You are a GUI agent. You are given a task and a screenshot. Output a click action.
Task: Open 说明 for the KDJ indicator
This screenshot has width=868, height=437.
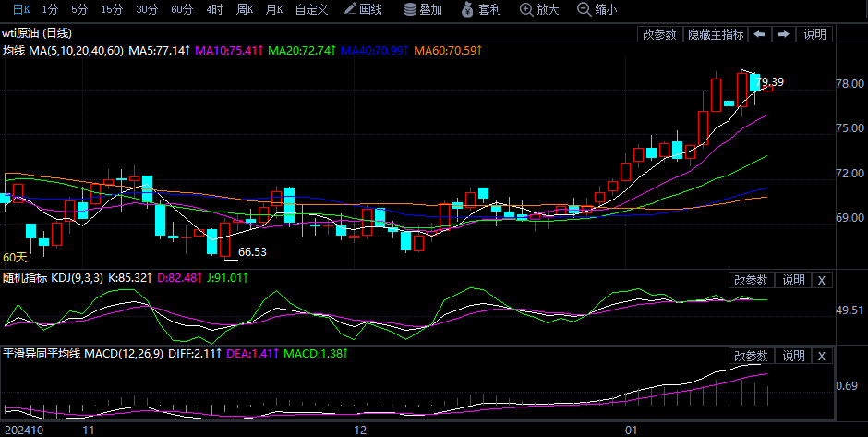793,280
